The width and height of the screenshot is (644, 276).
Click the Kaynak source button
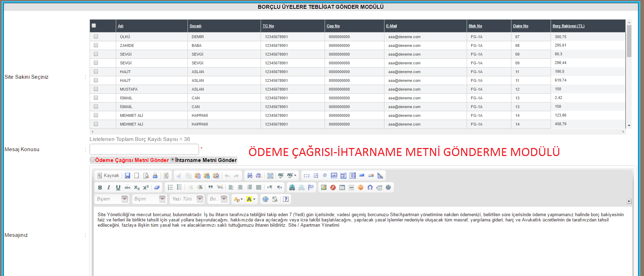108,176
